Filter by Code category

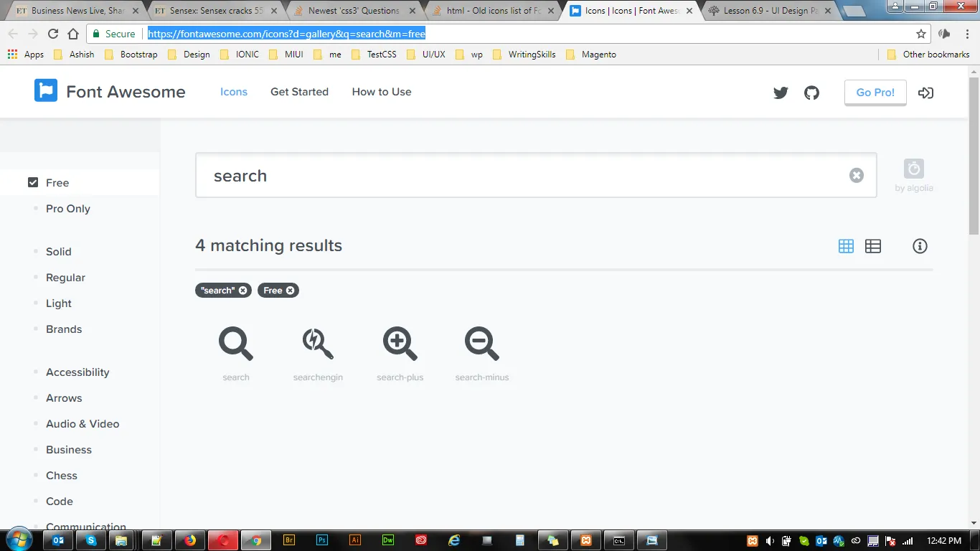coord(60,501)
